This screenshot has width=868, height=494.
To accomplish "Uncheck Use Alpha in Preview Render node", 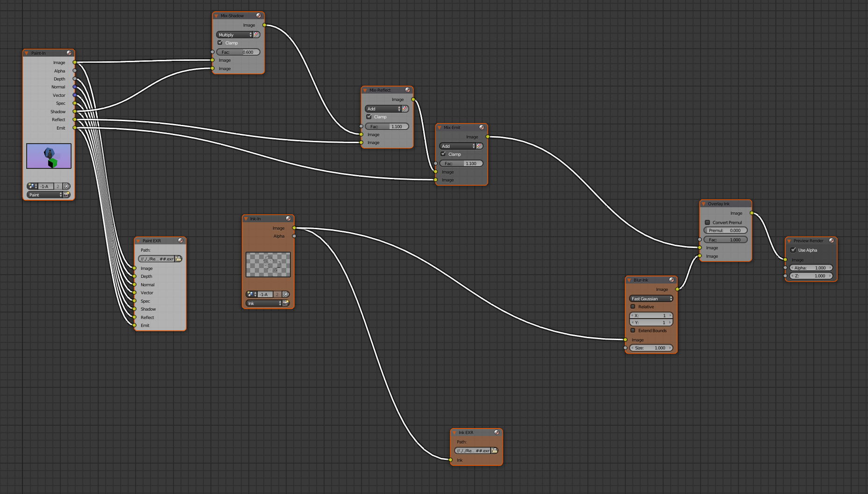I will click(x=793, y=250).
